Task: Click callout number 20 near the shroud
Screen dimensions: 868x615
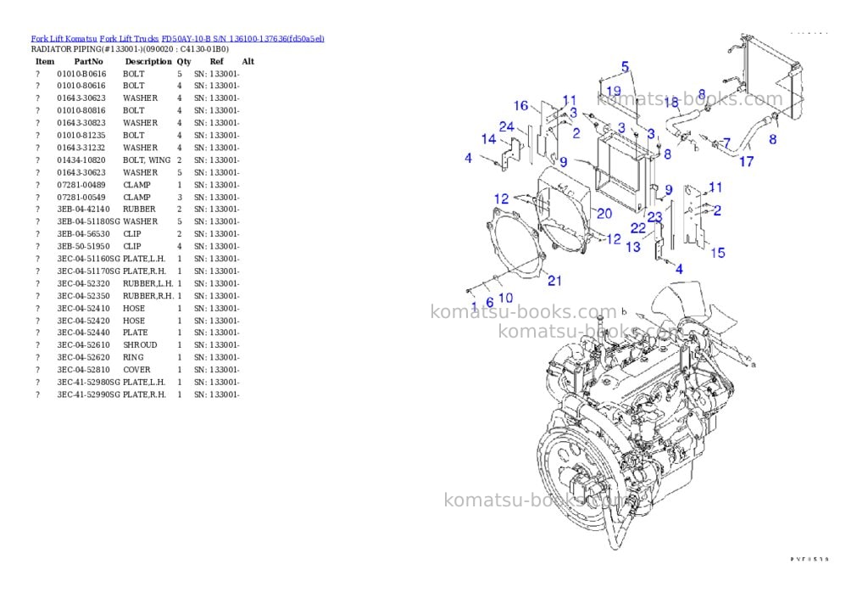Action: [604, 213]
